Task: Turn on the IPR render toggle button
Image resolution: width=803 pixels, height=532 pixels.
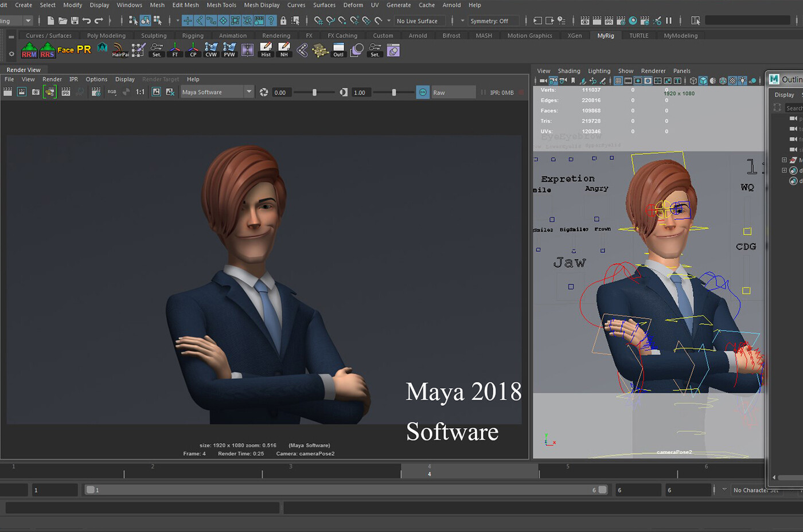Action: (x=423, y=92)
